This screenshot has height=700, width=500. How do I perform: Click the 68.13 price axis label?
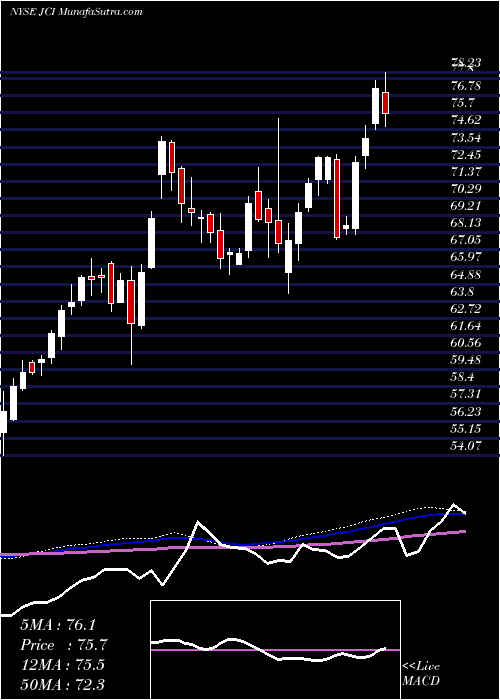pyautogui.click(x=466, y=223)
